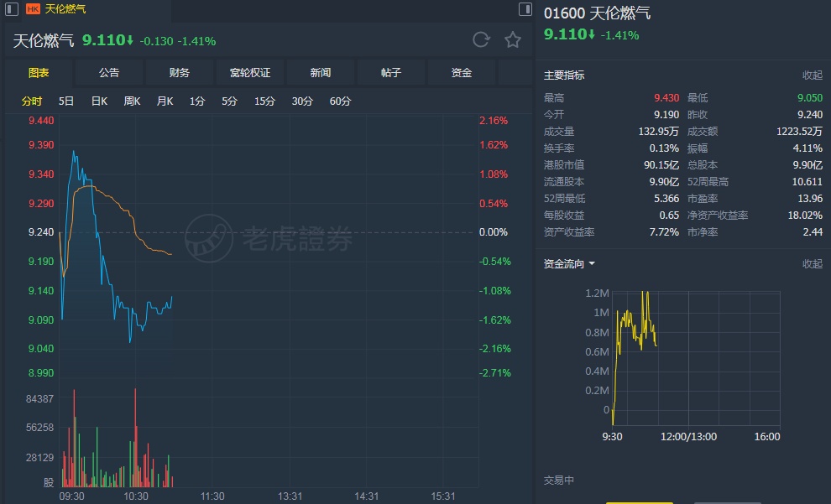Viewport: 831px width, 504px height.
Task: Show the 资金 tab
Action: [462, 73]
